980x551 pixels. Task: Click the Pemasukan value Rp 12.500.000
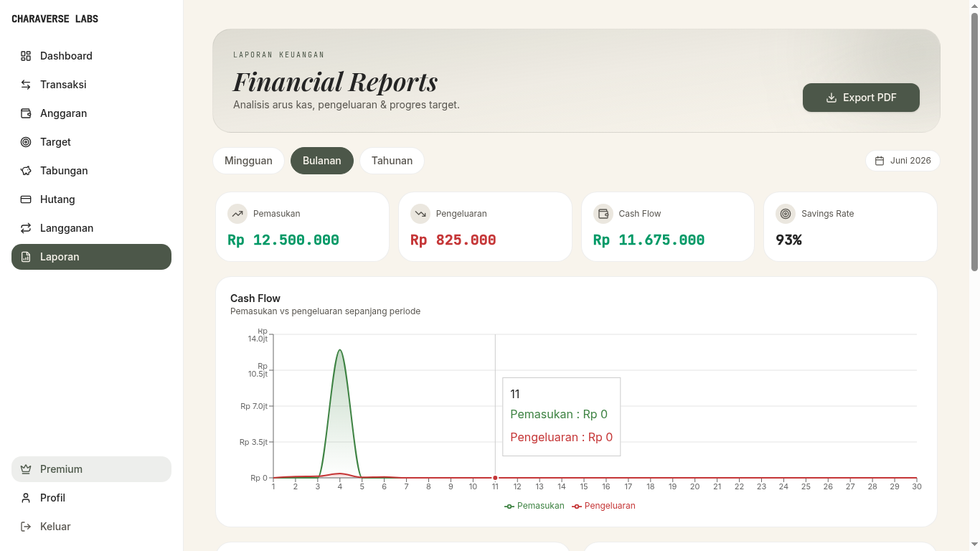283,240
